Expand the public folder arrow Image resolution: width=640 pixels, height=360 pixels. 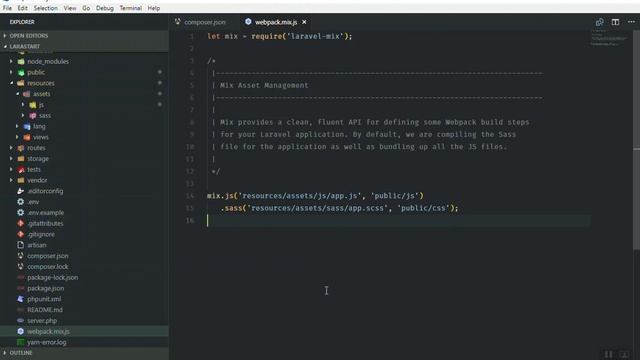(x=11, y=72)
